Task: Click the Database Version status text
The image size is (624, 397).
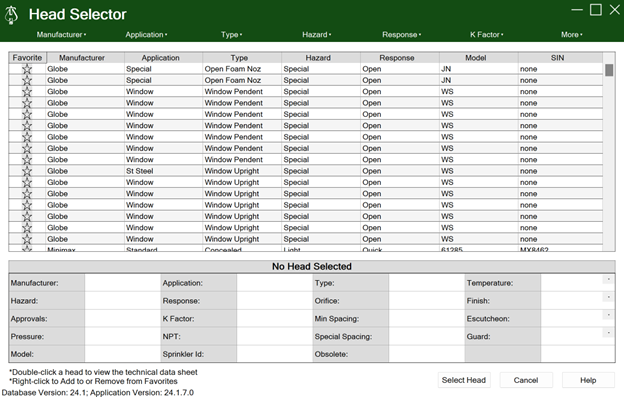Action: (98, 393)
